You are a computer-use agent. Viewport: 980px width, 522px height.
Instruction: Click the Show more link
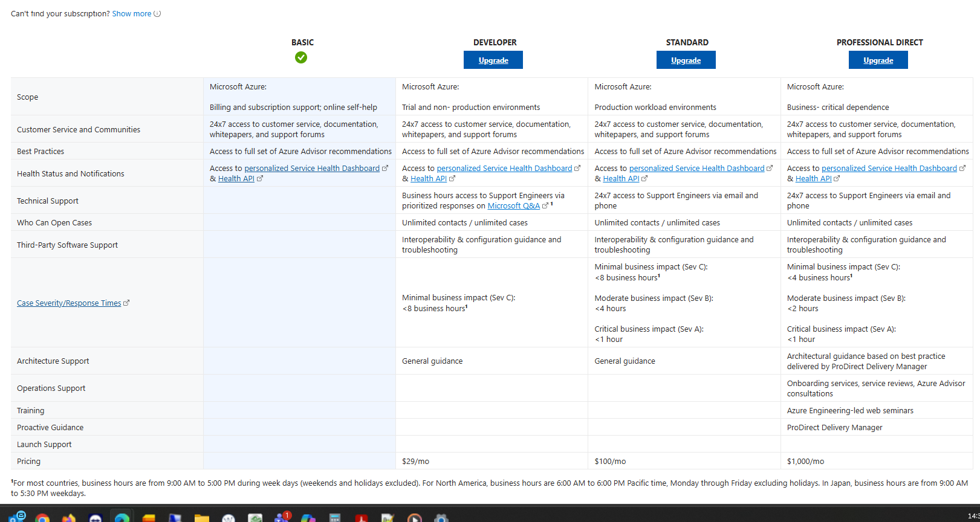tap(132, 14)
